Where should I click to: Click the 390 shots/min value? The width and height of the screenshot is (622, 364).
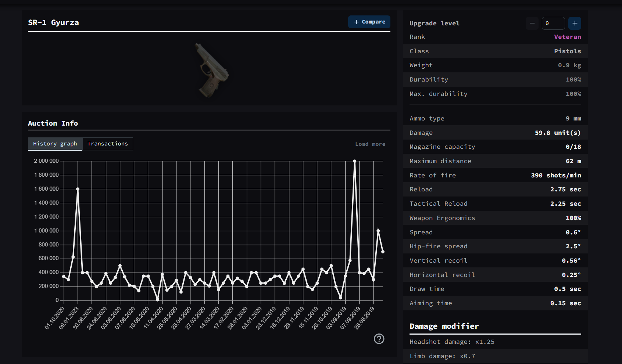pos(556,175)
